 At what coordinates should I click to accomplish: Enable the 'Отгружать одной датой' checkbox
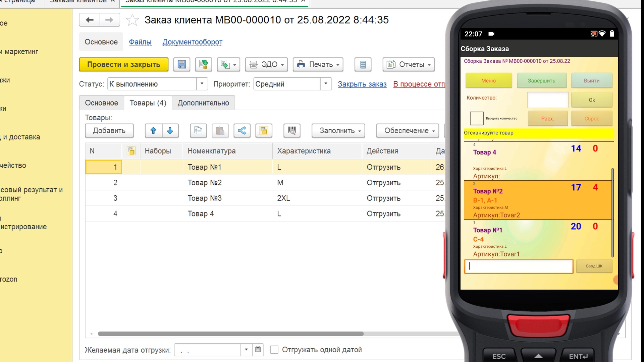(274, 350)
